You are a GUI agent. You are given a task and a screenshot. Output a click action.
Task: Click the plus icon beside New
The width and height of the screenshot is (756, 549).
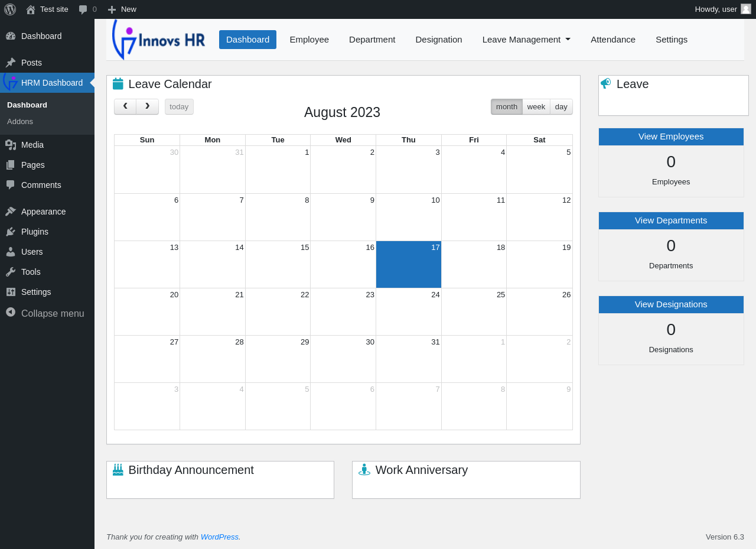click(112, 9)
